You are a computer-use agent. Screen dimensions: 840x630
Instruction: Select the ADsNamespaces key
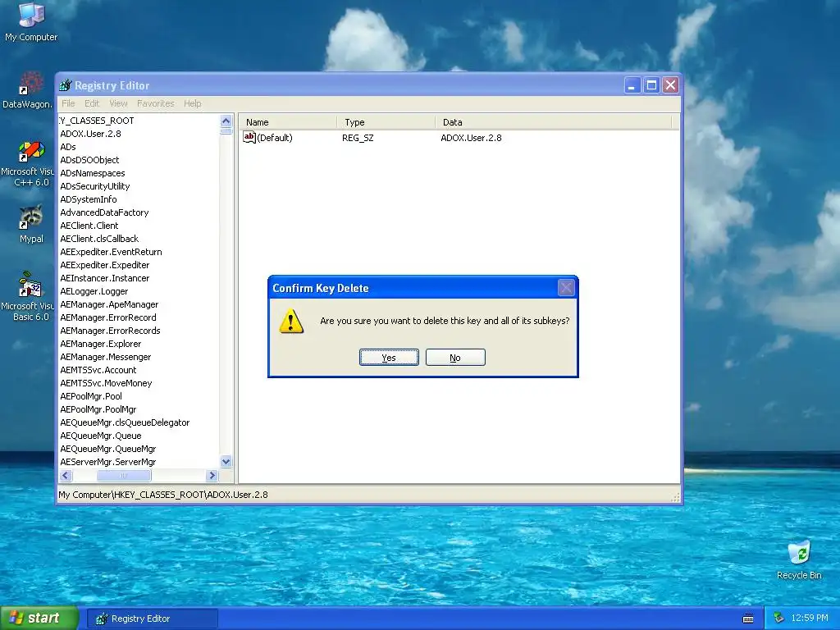92,173
